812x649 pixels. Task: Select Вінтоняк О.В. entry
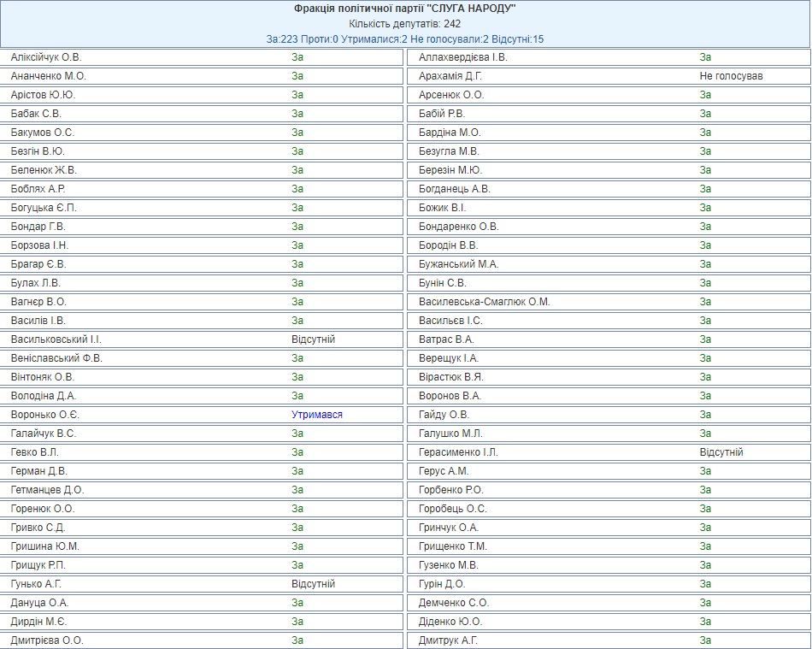point(43,377)
